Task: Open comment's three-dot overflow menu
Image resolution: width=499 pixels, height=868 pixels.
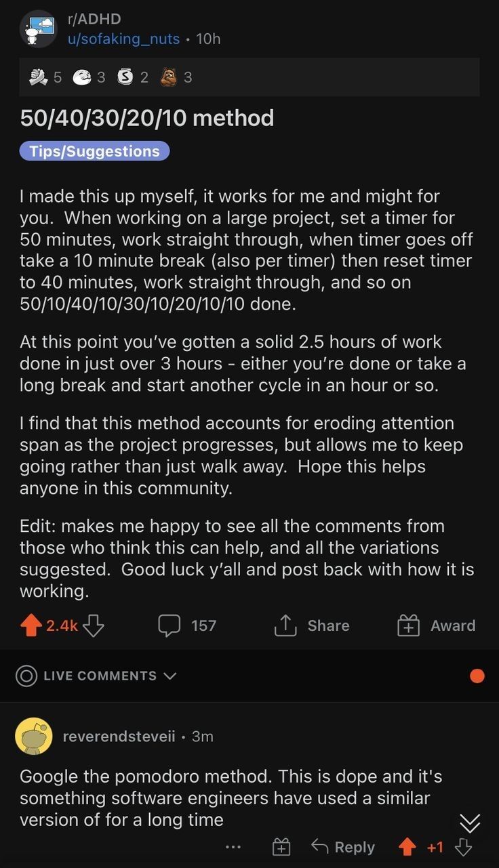Action: point(233,846)
